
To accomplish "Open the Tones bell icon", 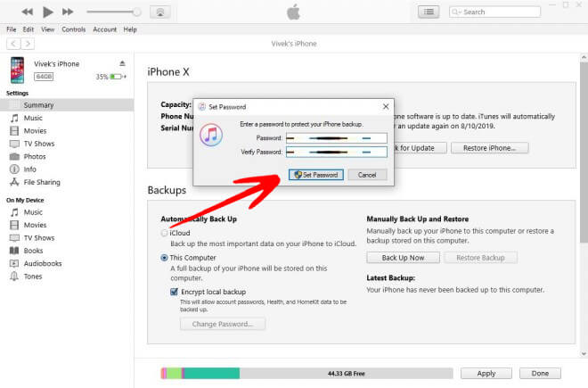I will click(x=14, y=277).
